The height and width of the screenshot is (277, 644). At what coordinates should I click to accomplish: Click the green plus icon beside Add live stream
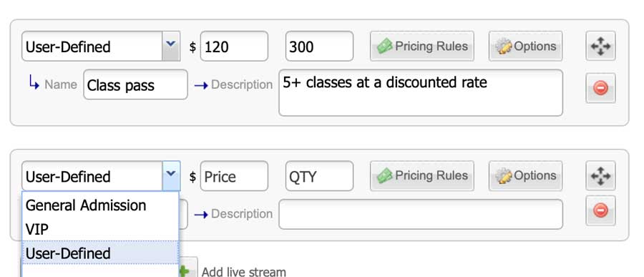click(188, 271)
